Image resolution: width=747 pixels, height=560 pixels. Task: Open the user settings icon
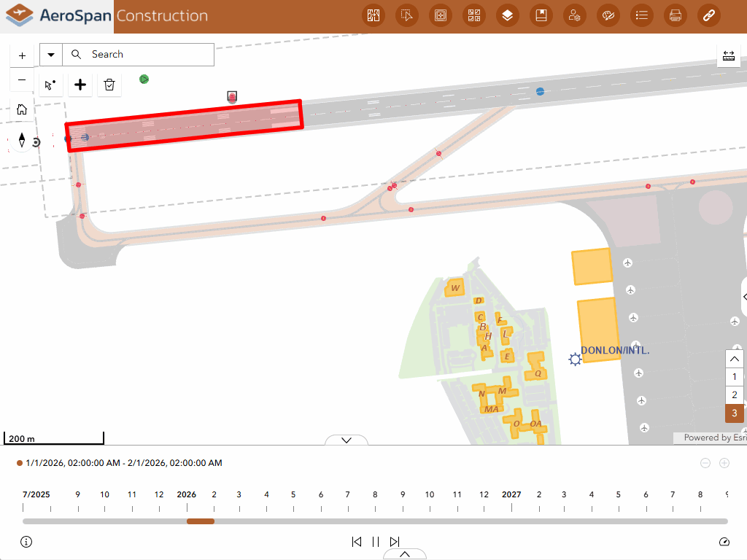575,15
